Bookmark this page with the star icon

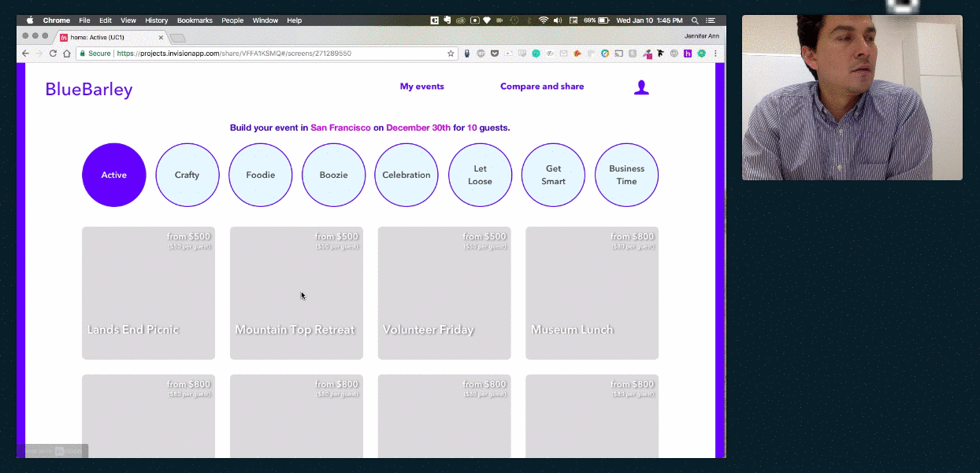451,54
